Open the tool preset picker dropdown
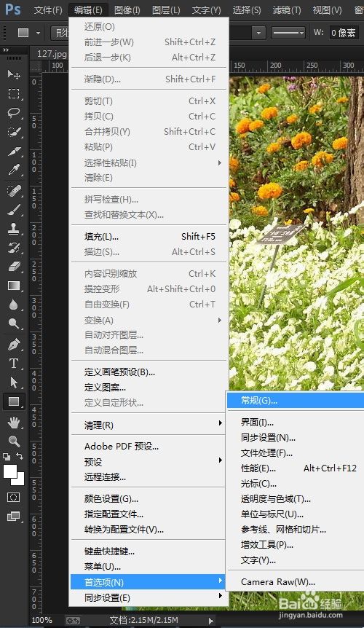The height and width of the screenshot is (628, 364). click(39, 33)
